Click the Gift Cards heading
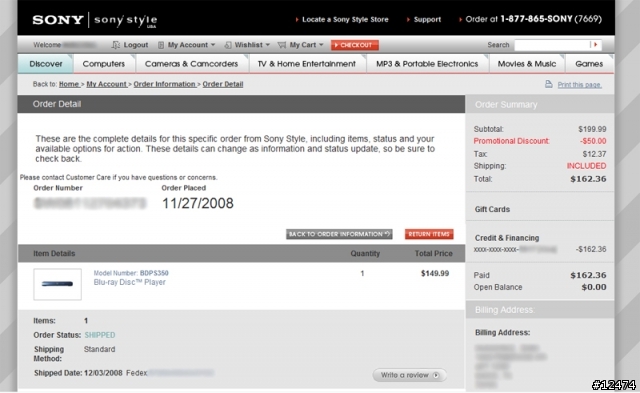Image resolution: width=640 pixels, height=393 pixels. 492,209
